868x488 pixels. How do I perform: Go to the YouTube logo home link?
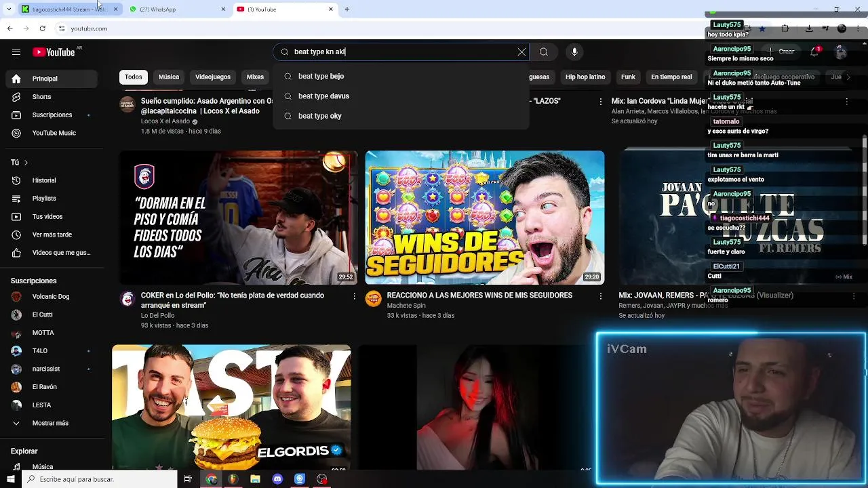[x=54, y=52]
